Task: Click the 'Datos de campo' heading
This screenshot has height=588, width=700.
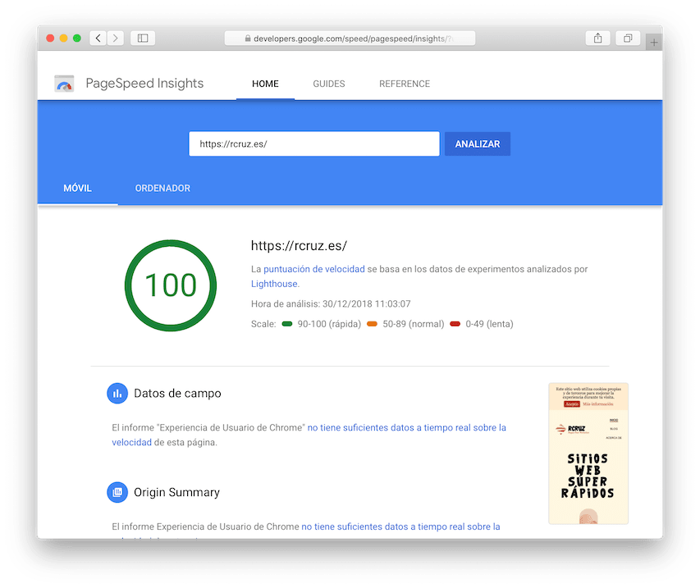Action: (x=177, y=394)
